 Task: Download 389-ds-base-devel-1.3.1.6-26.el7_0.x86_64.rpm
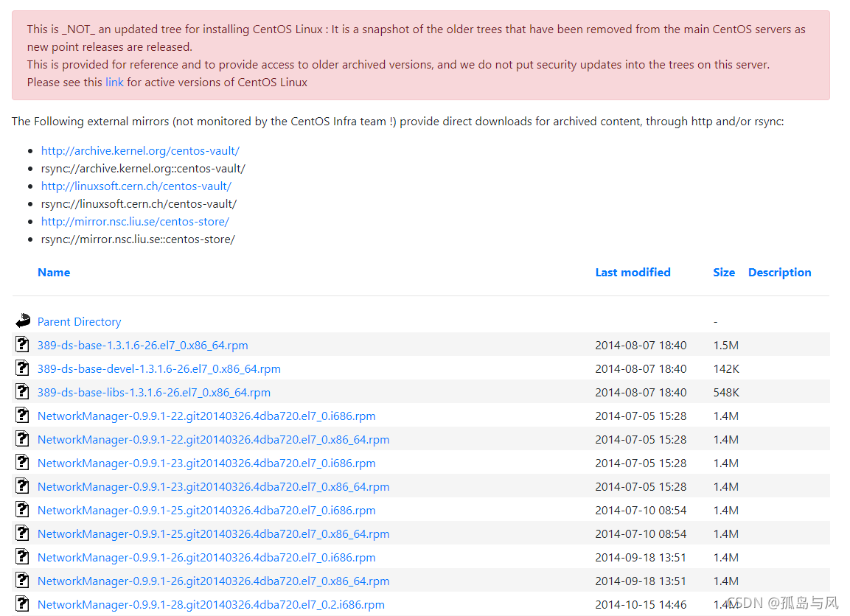point(158,369)
